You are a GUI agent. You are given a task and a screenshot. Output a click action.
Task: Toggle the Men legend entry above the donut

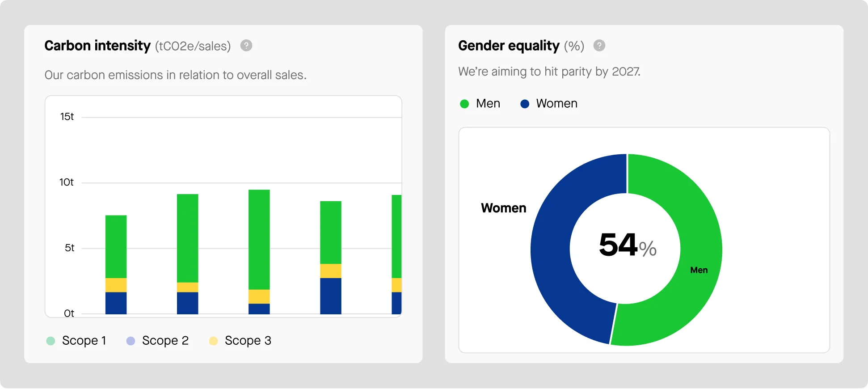pyautogui.click(x=480, y=104)
